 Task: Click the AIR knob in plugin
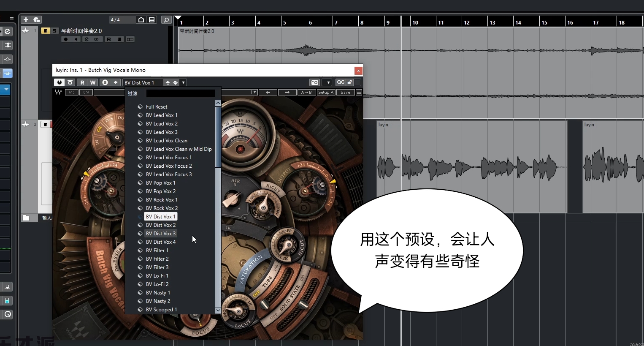tap(231, 199)
